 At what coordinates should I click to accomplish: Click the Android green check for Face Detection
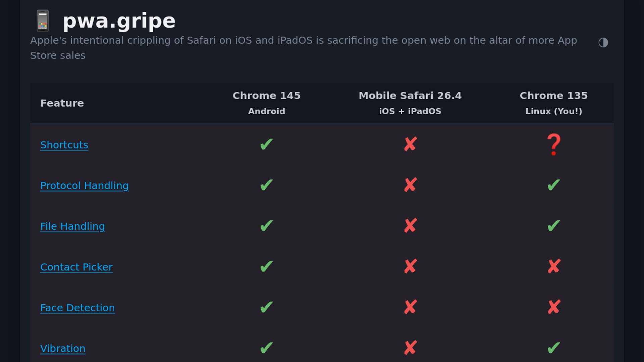pos(266,307)
